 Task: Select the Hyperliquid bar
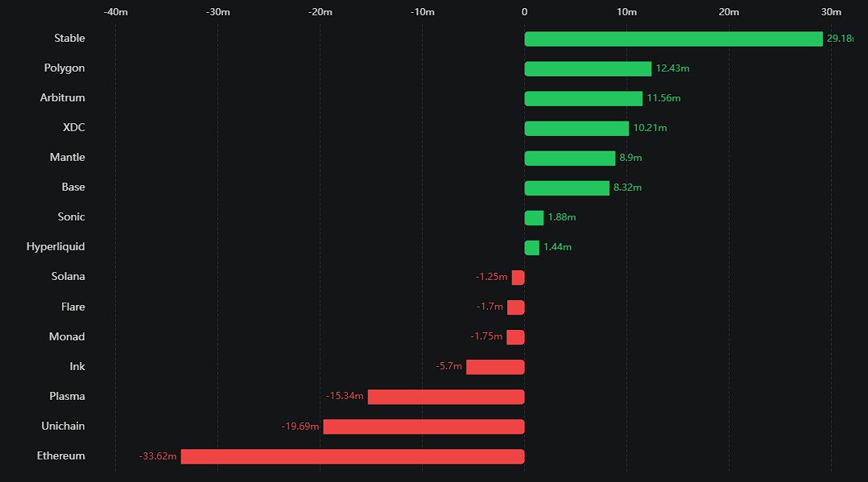[532, 248]
